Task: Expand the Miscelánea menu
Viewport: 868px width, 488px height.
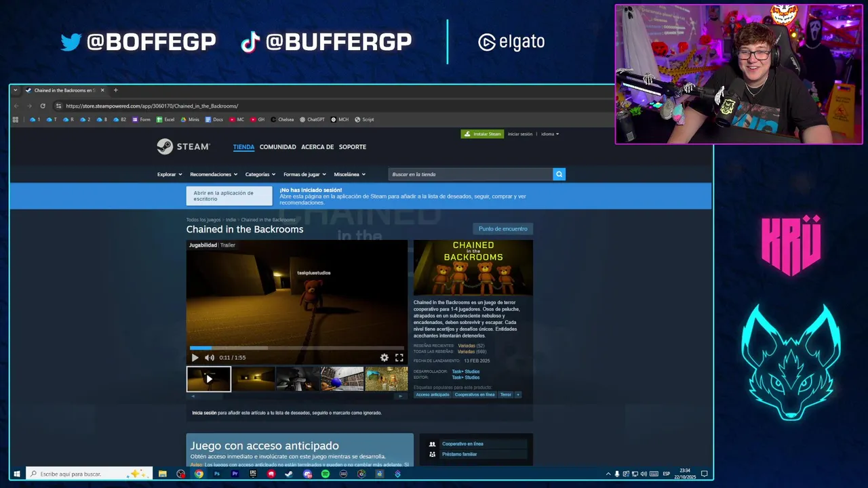Action: 350,174
